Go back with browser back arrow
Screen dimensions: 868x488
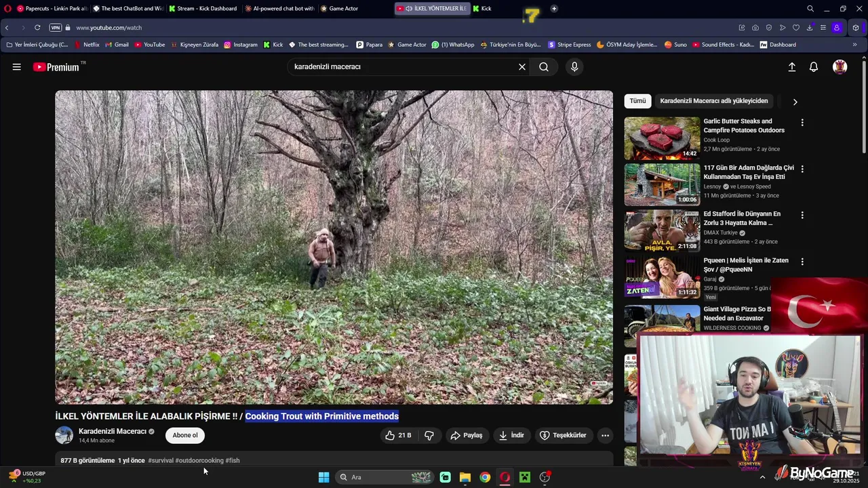[x=7, y=28]
